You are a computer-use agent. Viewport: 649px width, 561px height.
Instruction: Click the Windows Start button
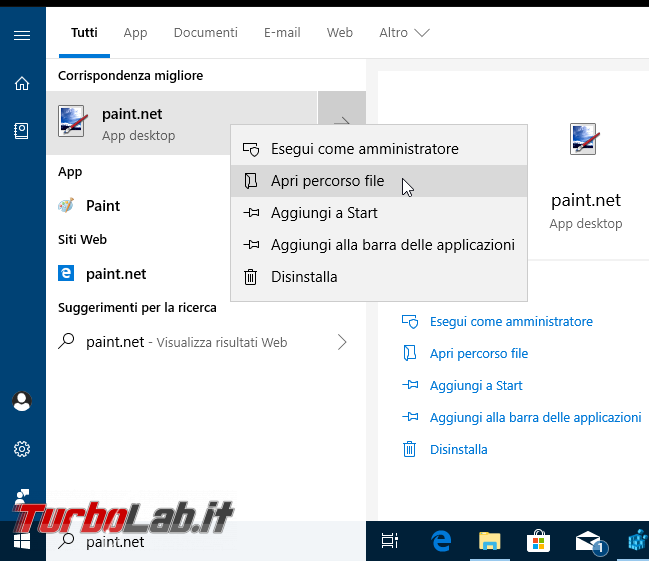coord(22,541)
